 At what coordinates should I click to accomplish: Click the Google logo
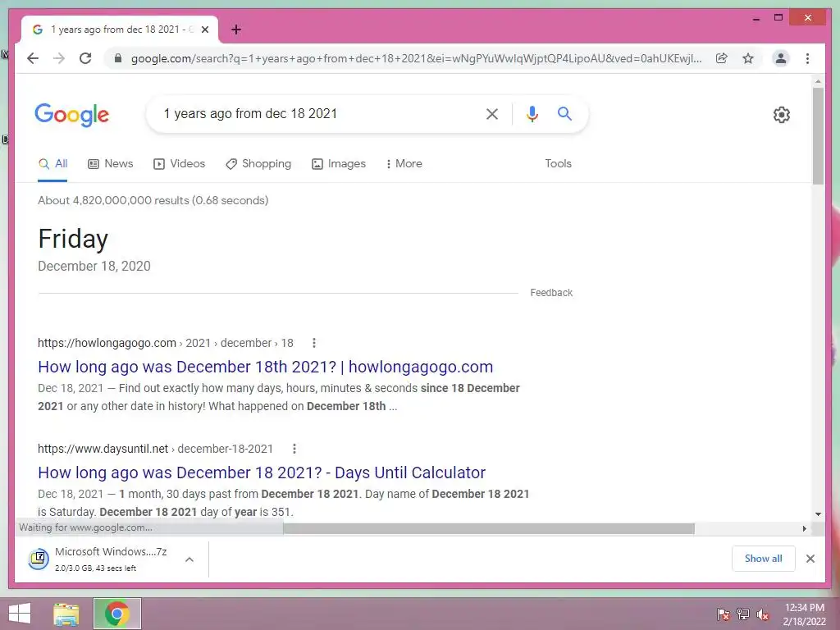tap(72, 115)
